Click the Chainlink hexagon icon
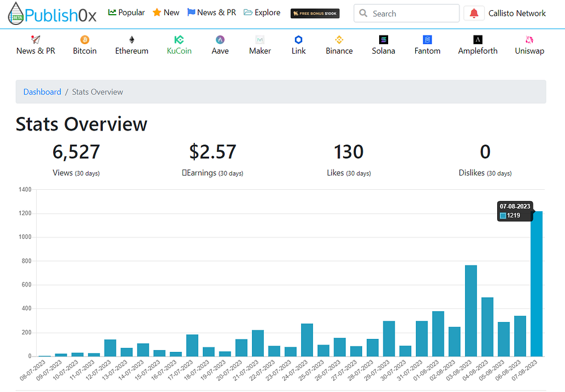Screen dimensions: 565x392 pyautogui.click(x=298, y=40)
